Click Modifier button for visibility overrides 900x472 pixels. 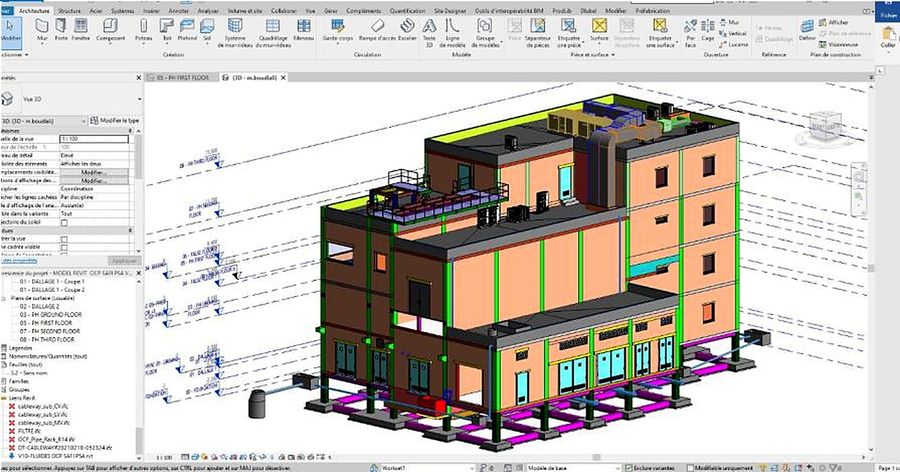(x=94, y=172)
